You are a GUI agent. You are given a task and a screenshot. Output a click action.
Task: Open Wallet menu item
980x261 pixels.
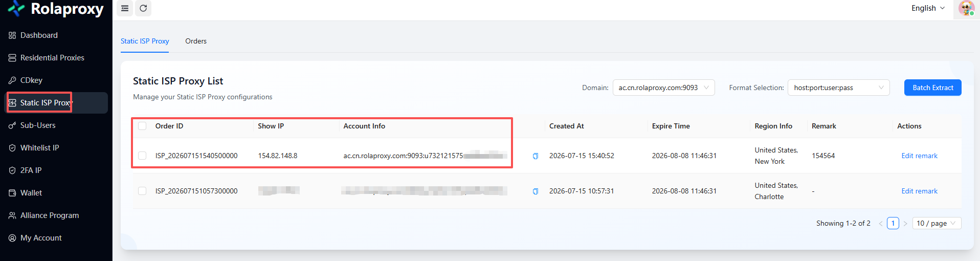point(56,193)
